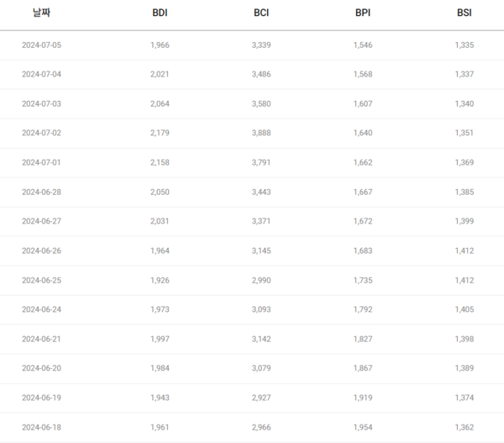Click the 날짜 column header
This screenshot has width=504, height=443.
point(41,13)
